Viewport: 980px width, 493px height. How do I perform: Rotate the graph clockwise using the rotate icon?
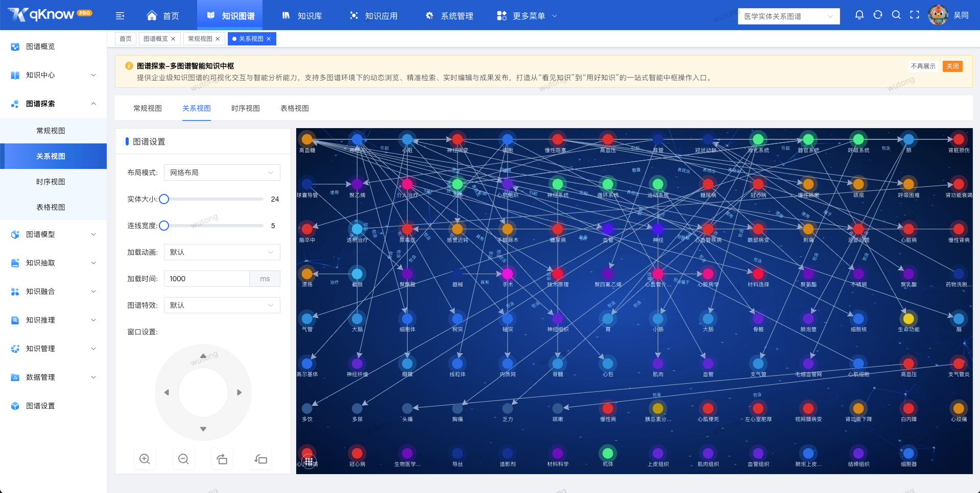(222, 458)
